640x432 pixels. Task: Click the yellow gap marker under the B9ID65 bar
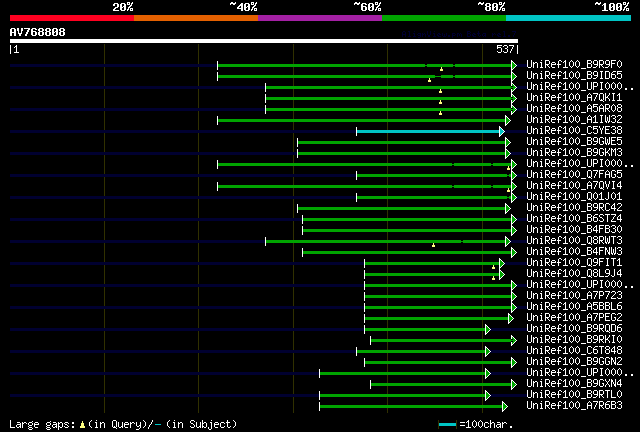point(429,80)
